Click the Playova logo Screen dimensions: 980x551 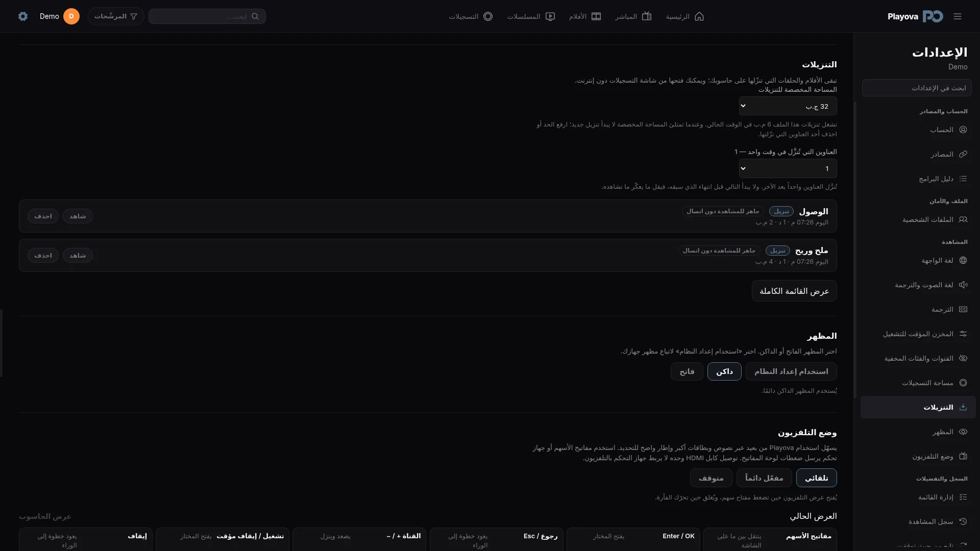point(915,16)
